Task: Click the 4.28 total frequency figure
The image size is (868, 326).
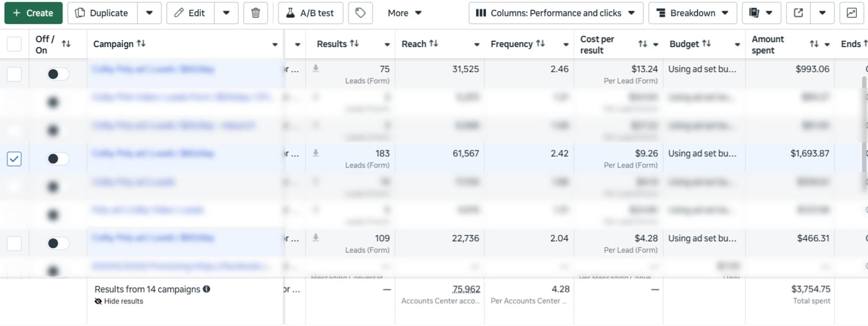Action: pyautogui.click(x=560, y=289)
